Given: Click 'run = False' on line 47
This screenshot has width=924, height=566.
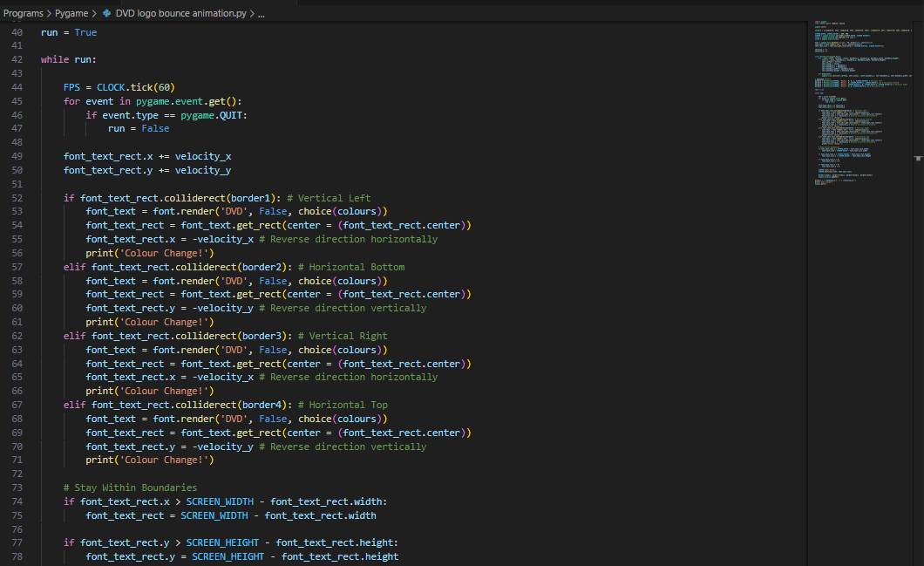Looking at the screenshot, I should (x=139, y=128).
